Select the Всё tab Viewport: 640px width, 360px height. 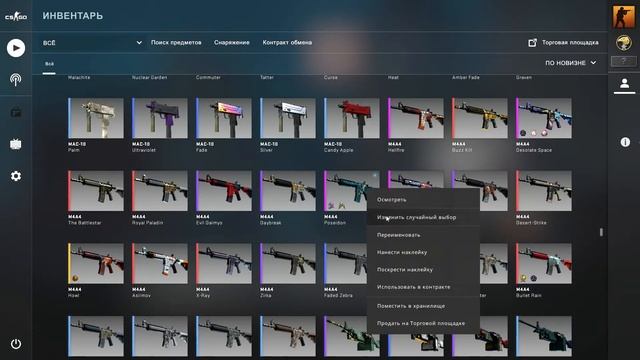tap(49, 64)
